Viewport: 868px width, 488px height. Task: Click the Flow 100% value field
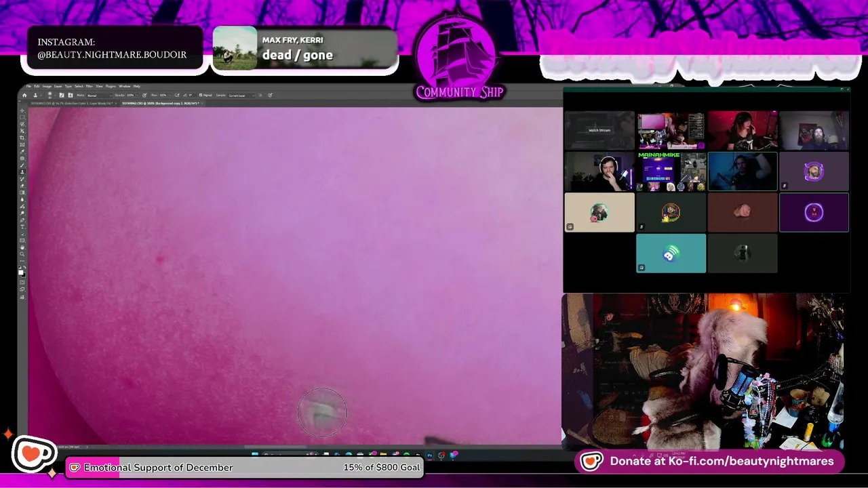click(x=163, y=96)
